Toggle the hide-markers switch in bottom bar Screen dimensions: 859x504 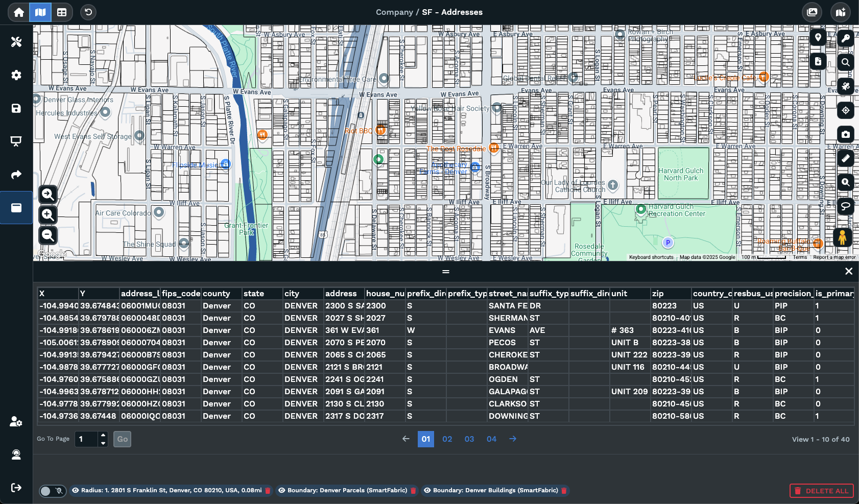tap(53, 491)
